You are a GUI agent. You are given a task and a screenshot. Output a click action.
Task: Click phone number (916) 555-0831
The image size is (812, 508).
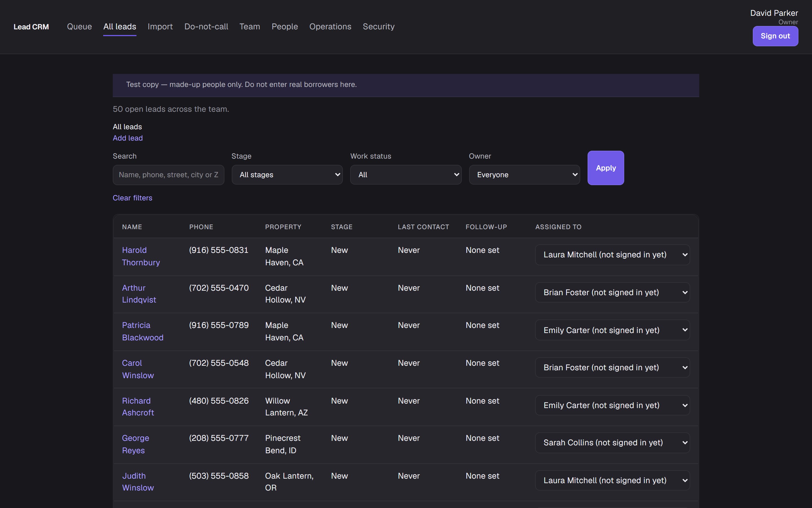click(x=219, y=250)
